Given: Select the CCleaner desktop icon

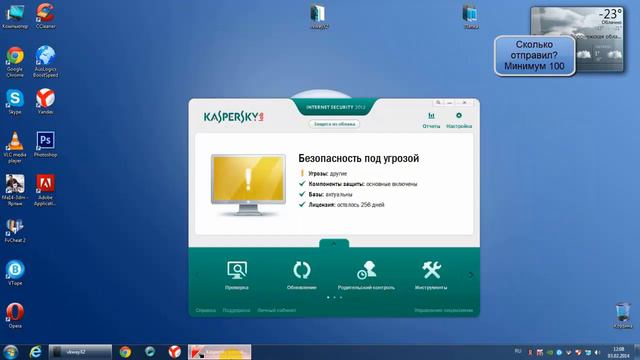Looking at the screenshot, I should tap(45, 16).
